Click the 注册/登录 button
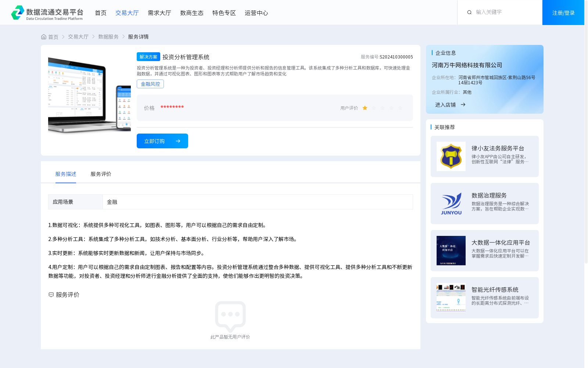The width and height of the screenshot is (588, 368). pyautogui.click(x=563, y=13)
